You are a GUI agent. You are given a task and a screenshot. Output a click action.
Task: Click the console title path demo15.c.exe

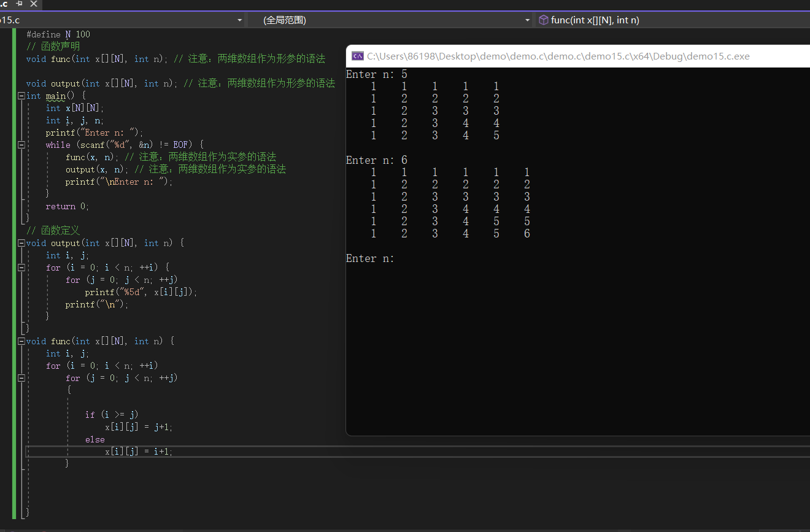[x=558, y=56]
